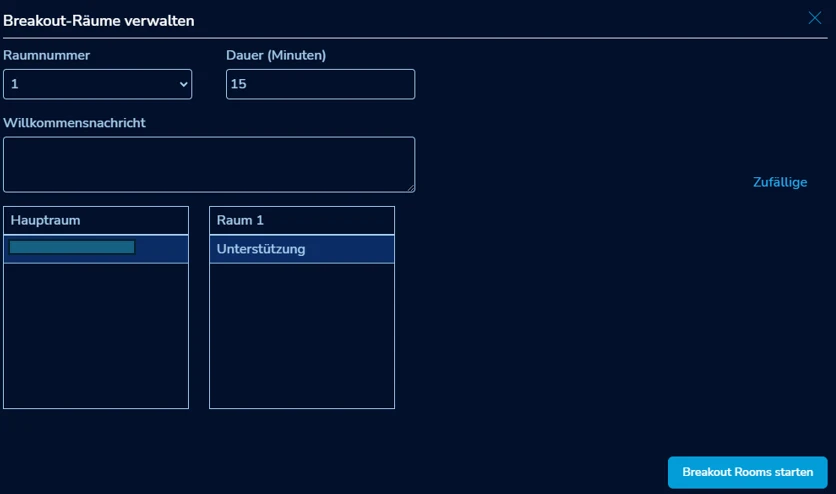Focus the Dauer (Minuten) field
The height and width of the screenshot is (494, 836).
pos(320,85)
